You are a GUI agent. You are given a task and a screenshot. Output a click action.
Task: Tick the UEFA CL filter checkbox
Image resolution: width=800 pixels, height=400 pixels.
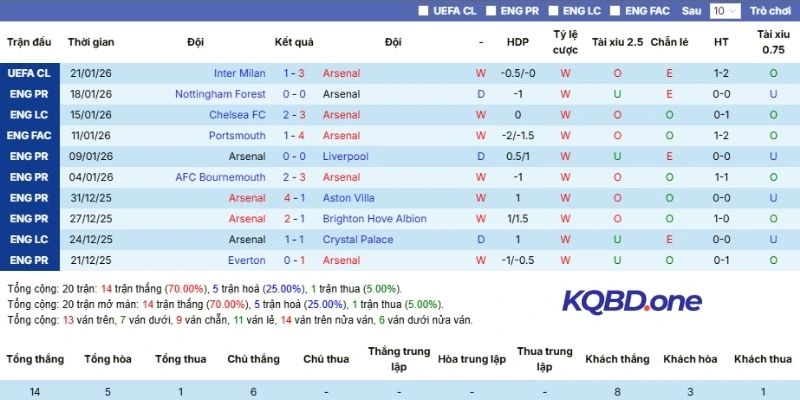click(424, 11)
